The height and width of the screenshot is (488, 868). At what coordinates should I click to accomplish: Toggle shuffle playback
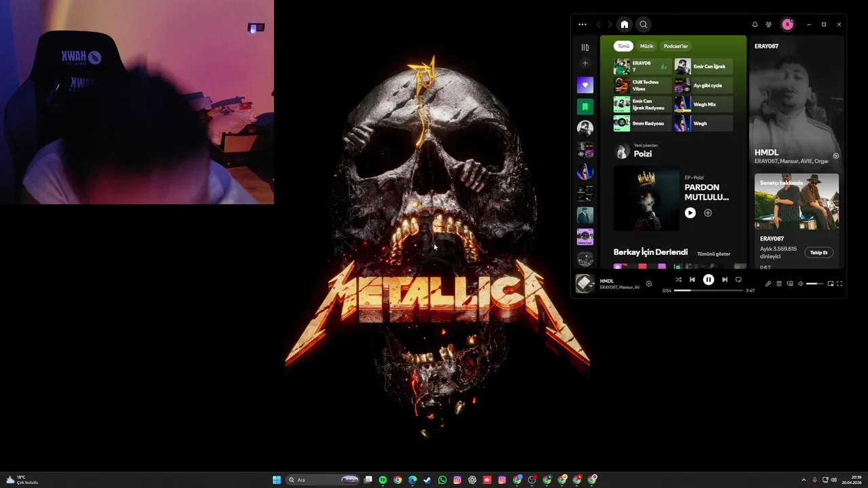pos(678,279)
